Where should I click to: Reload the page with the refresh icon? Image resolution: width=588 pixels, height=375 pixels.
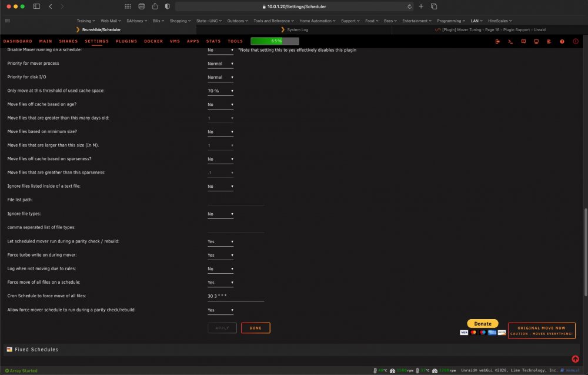[409, 6]
